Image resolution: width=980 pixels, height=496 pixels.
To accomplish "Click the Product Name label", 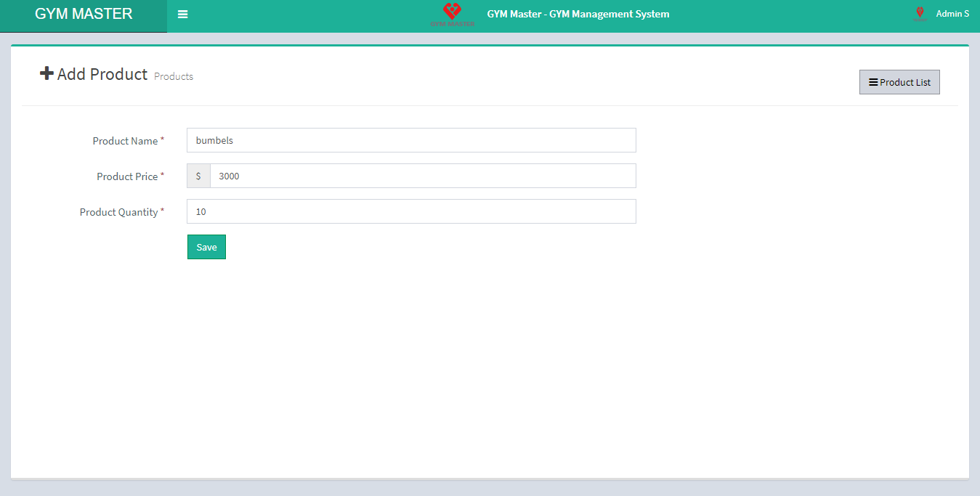I will point(124,141).
